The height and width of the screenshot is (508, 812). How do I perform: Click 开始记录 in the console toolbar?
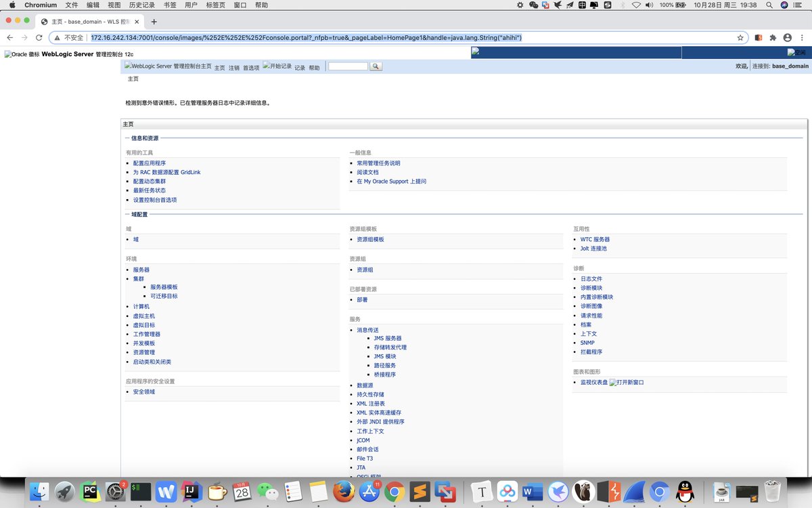pos(277,66)
